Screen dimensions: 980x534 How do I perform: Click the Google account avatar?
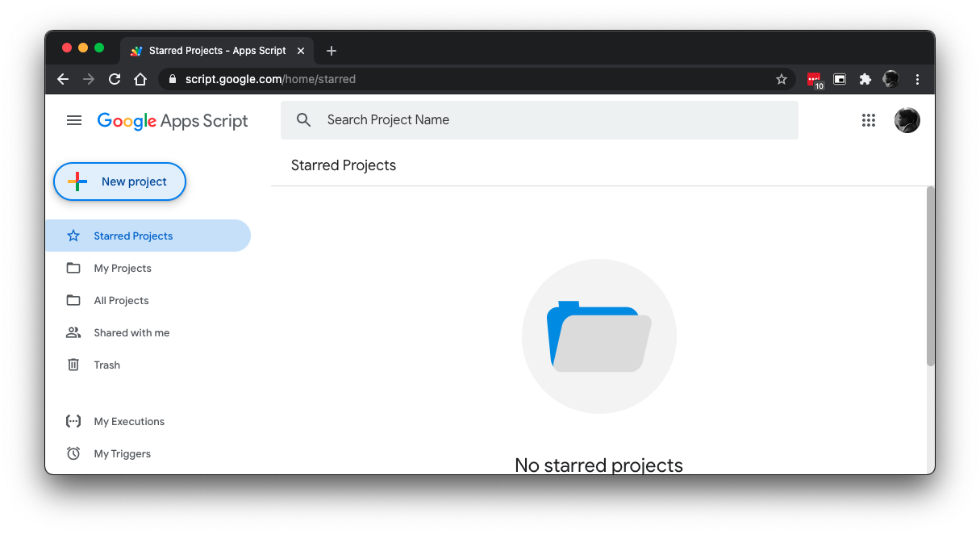click(907, 120)
